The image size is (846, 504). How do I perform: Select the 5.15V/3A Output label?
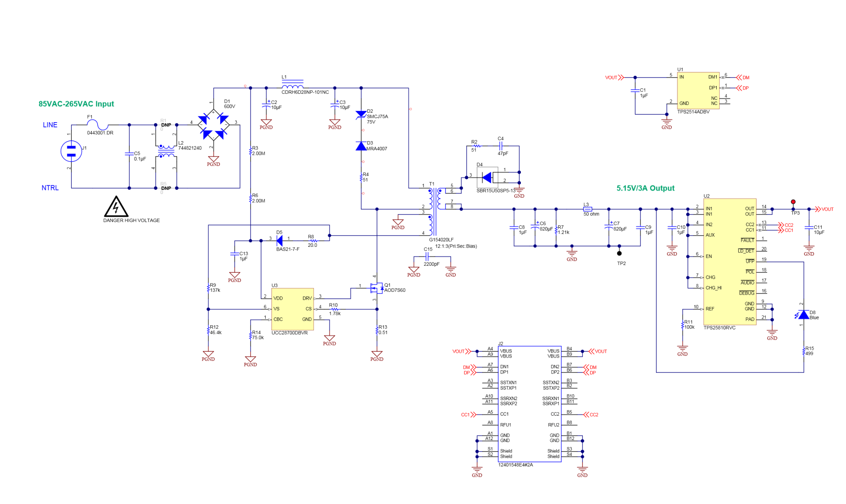click(646, 188)
